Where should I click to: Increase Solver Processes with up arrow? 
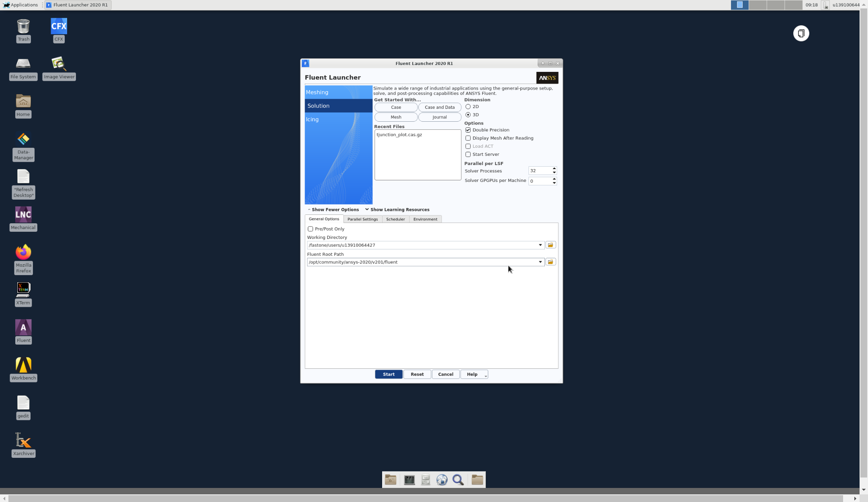pyautogui.click(x=554, y=168)
